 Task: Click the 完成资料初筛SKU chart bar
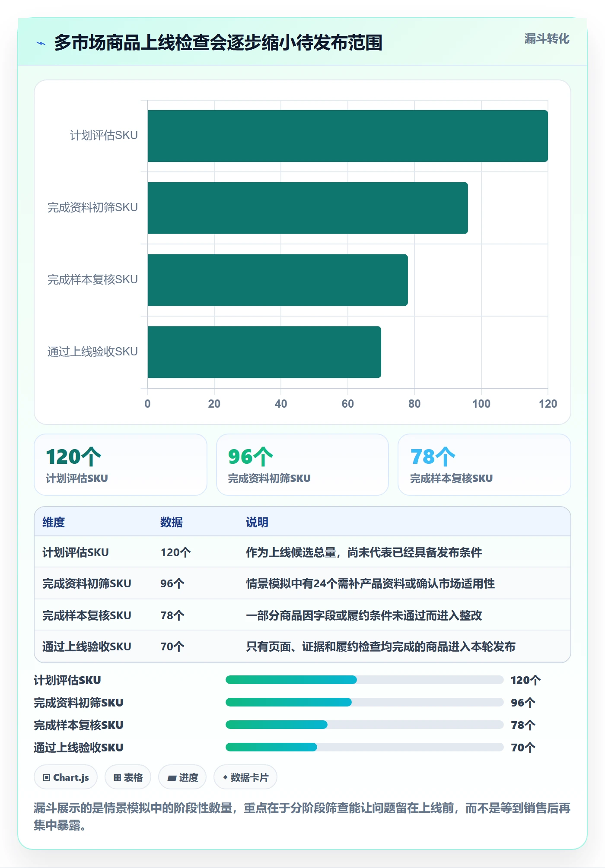pos(308,208)
